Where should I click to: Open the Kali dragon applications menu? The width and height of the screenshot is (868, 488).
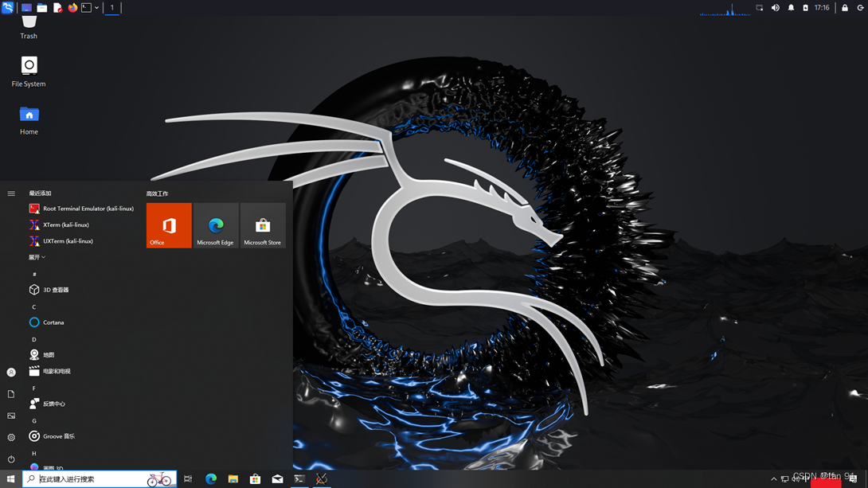(7, 7)
